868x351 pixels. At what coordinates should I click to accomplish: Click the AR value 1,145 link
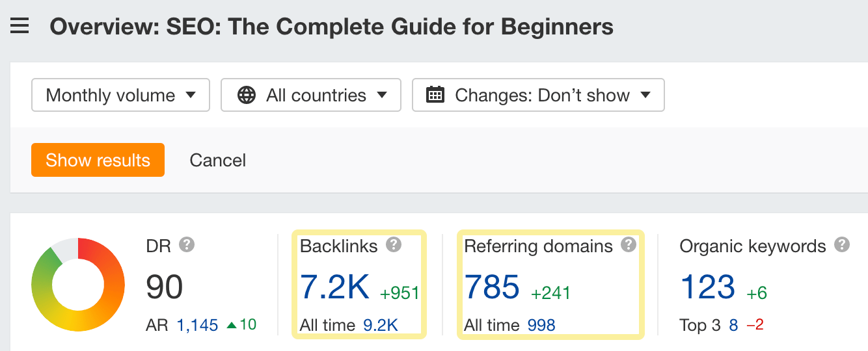point(197,325)
